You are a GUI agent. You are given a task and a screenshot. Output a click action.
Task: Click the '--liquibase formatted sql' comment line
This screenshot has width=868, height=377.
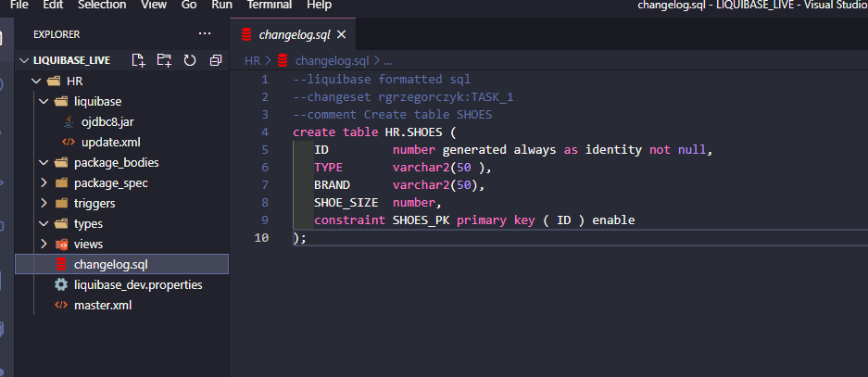point(382,79)
